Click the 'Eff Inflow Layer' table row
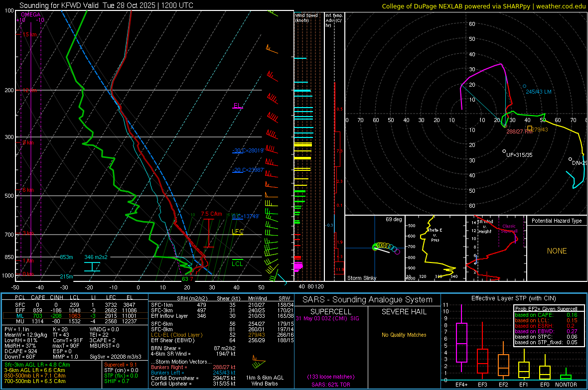The width and height of the screenshot is (588, 390). click(x=222, y=316)
